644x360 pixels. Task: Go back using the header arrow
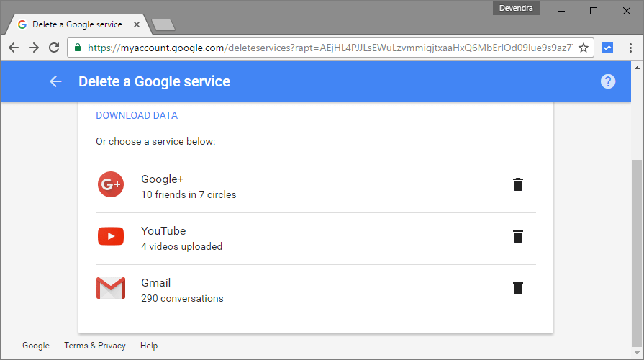pyautogui.click(x=55, y=81)
